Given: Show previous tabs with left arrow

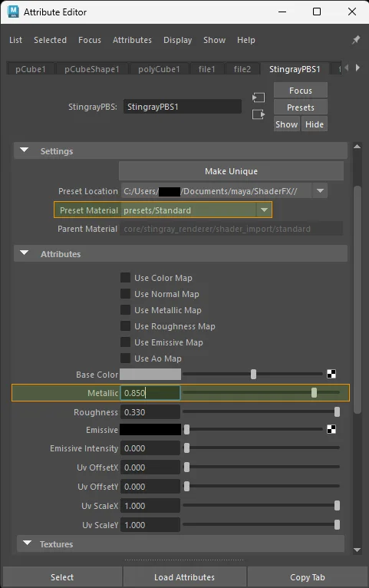Looking at the screenshot, I should 347,68.
